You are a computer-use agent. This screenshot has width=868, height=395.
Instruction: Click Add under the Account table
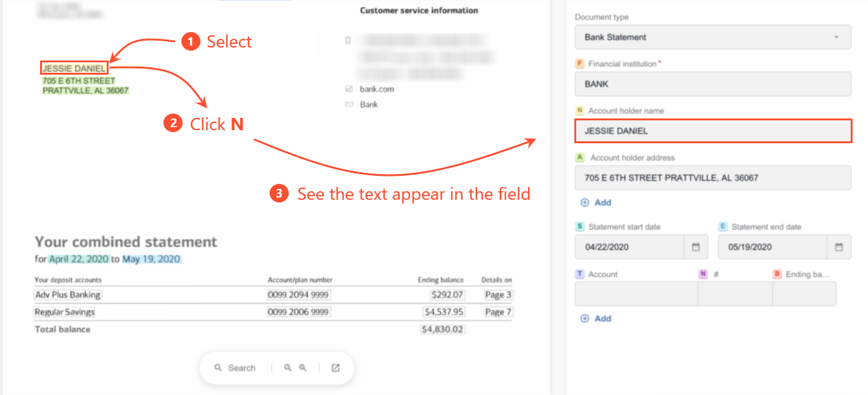[x=596, y=318]
